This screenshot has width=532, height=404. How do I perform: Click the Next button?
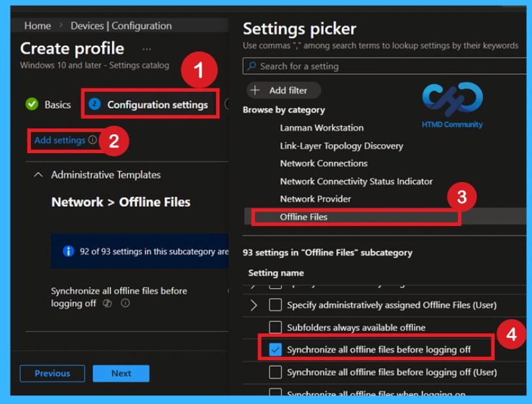click(121, 373)
